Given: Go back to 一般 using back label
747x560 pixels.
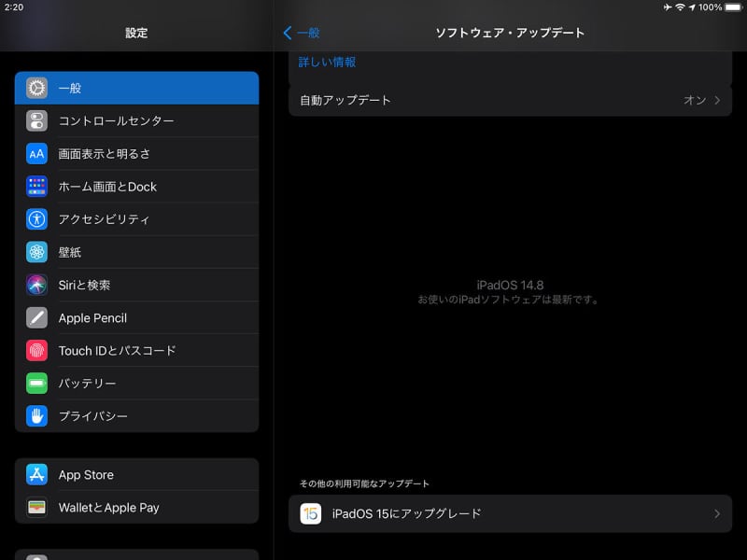Looking at the screenshot, I should click(x=308, y=33).
